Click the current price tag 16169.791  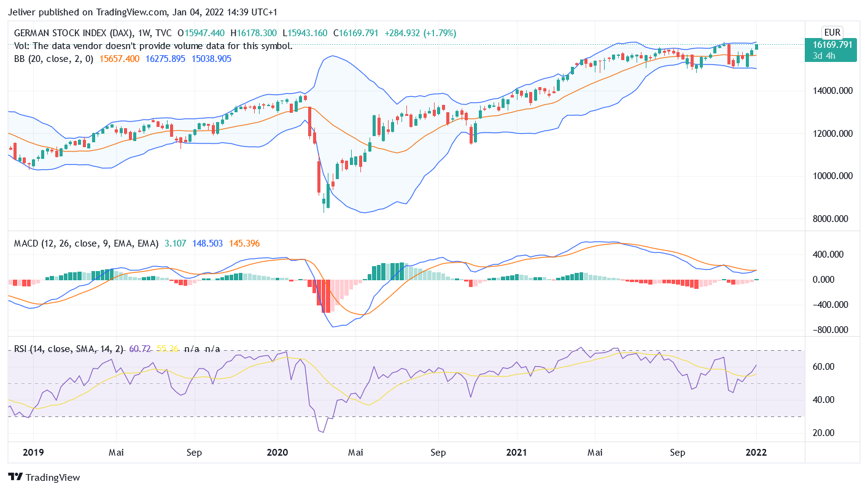point(832,45)
